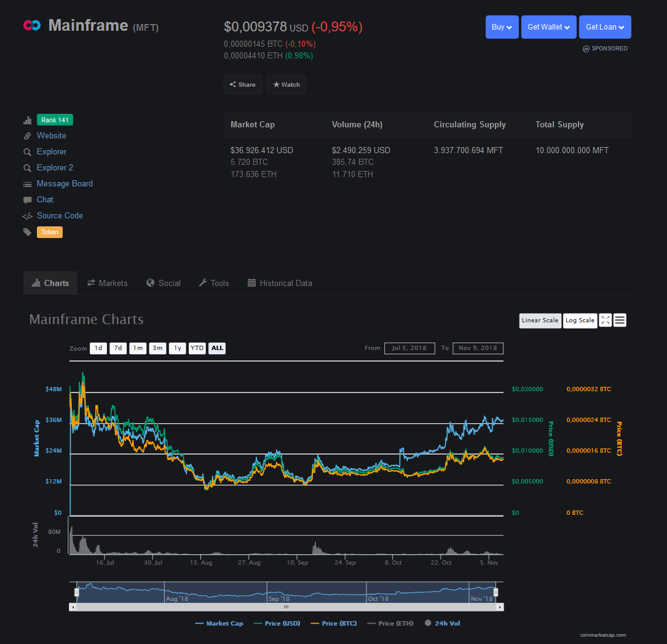Screen dimensions: 667x644
Task: Set chart zoom to 3m
Action: [x=157, y=348]
